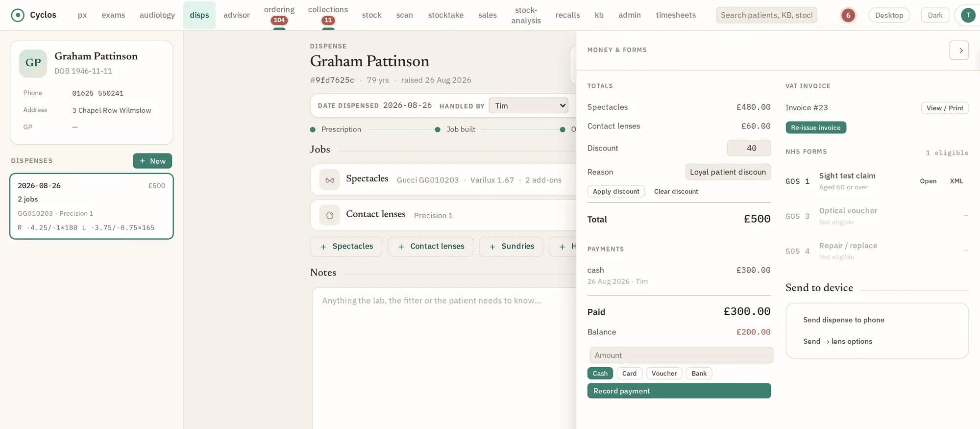Select the 2026-08-26 dispense card
This screenshot has width=980, height=429.
pos(92,206)
